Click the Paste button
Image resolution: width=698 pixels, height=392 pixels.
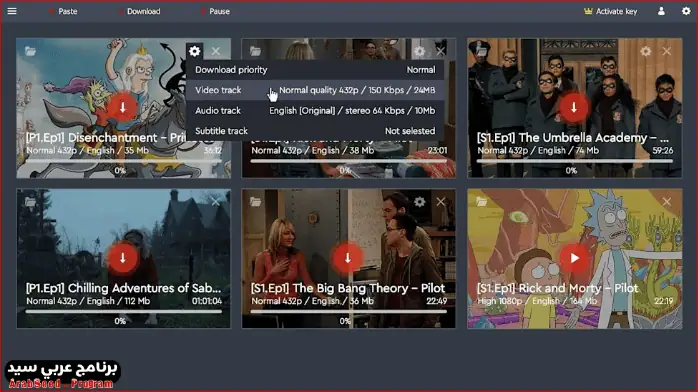pos(63,11)
